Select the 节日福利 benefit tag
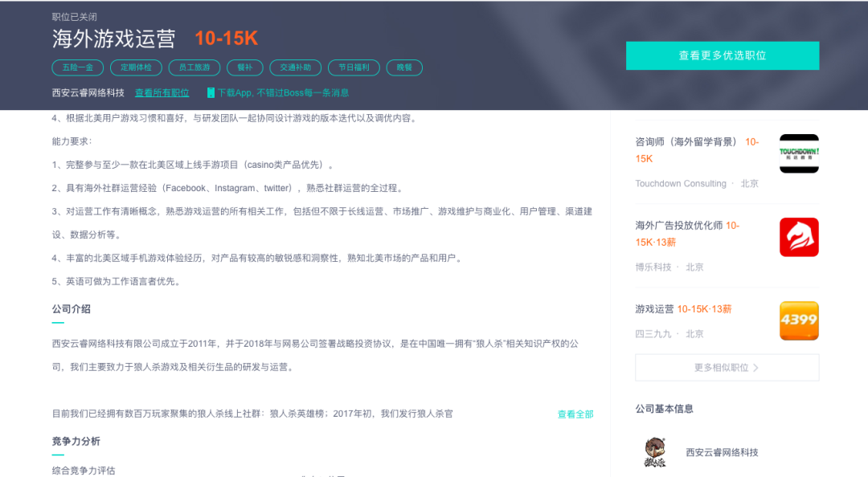 (354, 67)
